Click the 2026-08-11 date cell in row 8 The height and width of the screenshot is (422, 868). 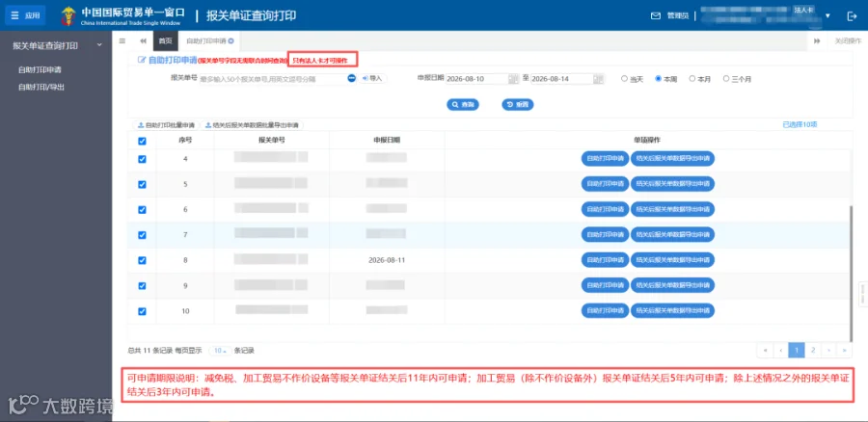387,260
